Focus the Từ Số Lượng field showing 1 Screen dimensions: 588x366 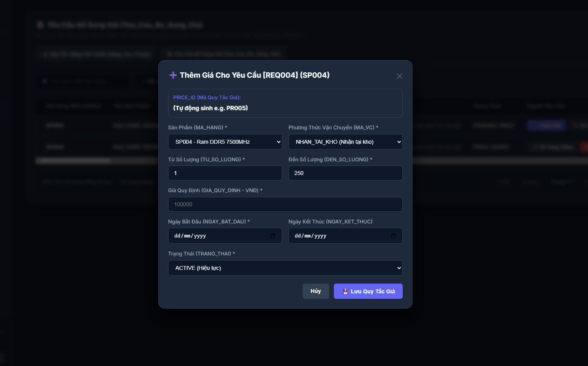[225, 173]
